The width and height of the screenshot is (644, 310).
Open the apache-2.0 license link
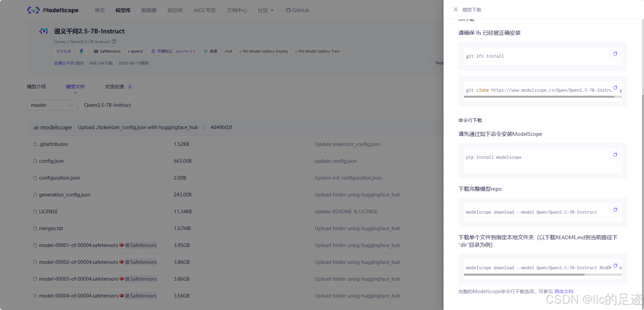tap(185, 51)
